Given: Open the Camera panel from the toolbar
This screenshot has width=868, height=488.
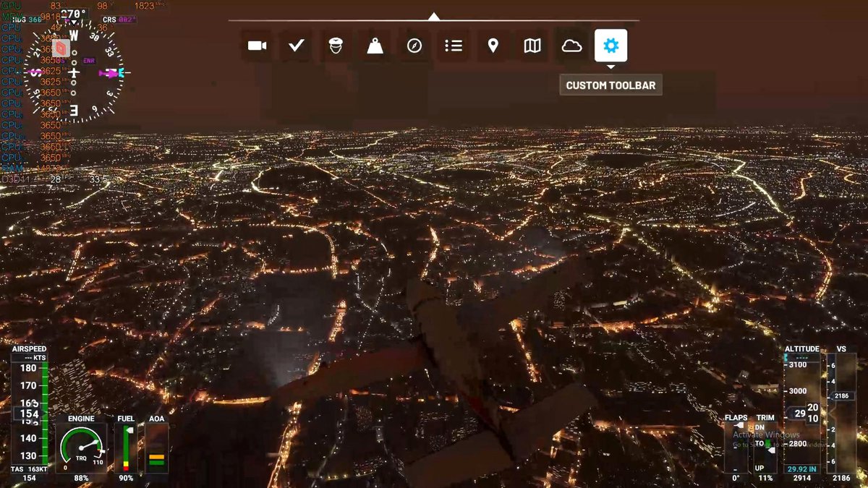Looking at the screenshot, I should (257, 46).
